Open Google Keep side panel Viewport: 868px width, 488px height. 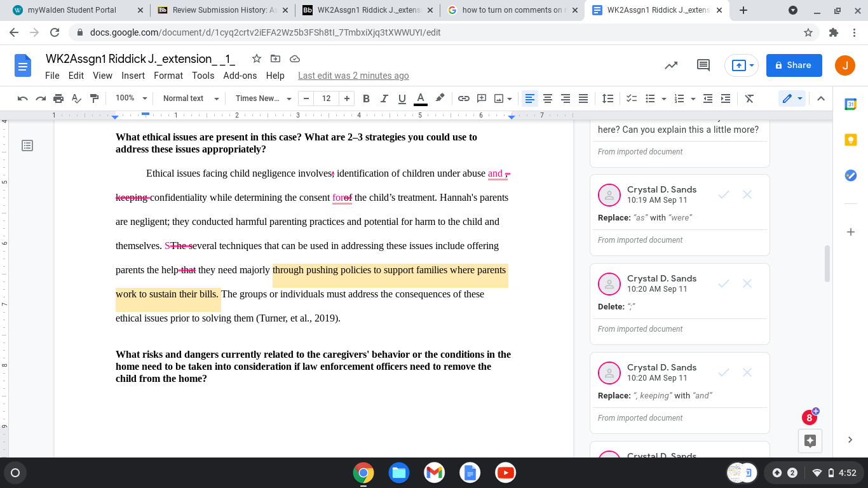pos(851,140)
